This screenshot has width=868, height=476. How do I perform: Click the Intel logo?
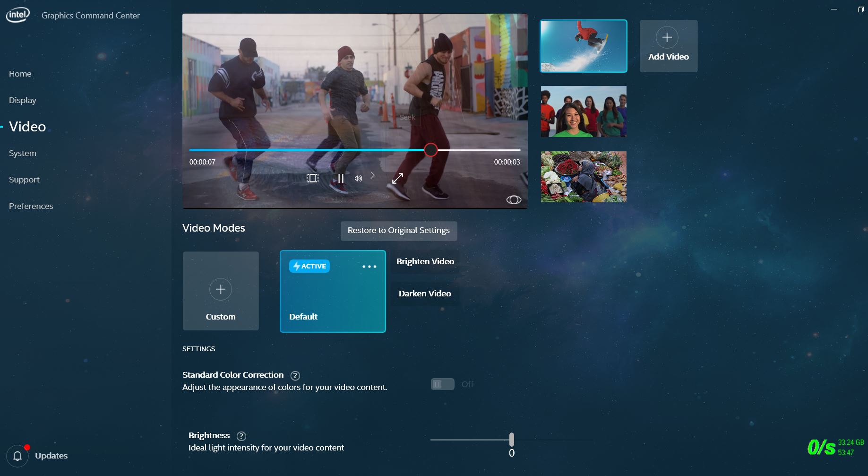pyautogui.click(x=17, y=15)
